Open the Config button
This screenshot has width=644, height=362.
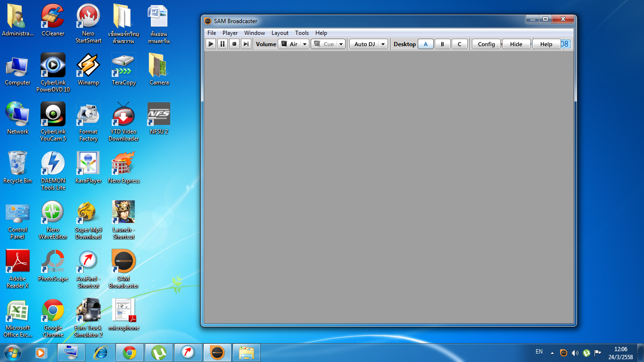(486, 44)
